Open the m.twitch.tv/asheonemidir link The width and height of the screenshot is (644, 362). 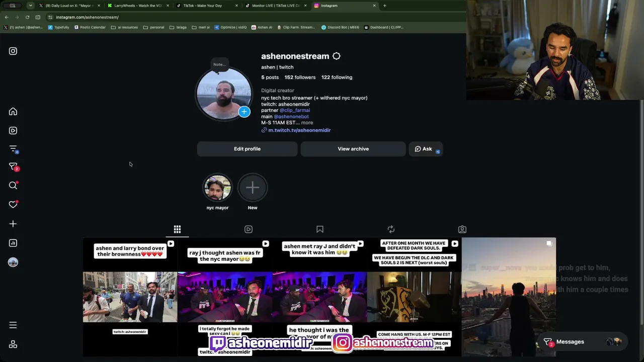pyautogui.click(x=299, y=130)
